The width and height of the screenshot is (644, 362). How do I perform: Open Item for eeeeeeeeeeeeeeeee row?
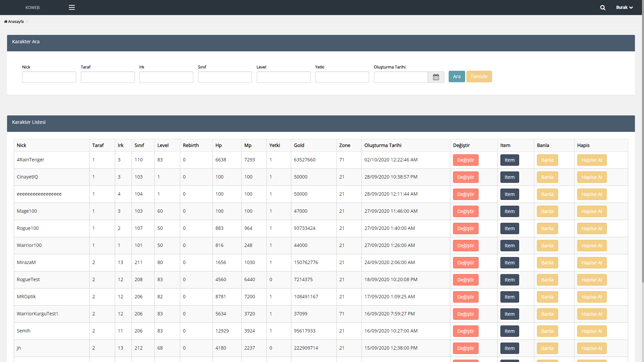(x=509, y=194)
